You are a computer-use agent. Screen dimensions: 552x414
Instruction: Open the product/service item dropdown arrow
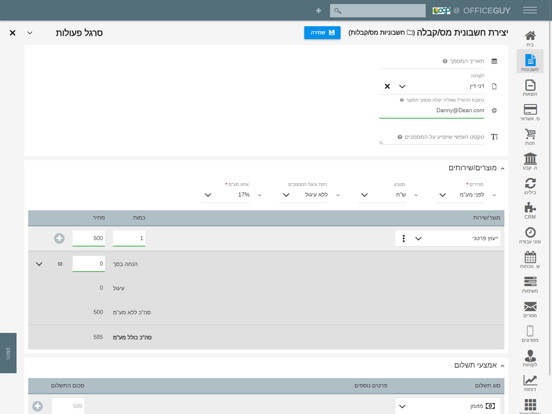[418, 238]
